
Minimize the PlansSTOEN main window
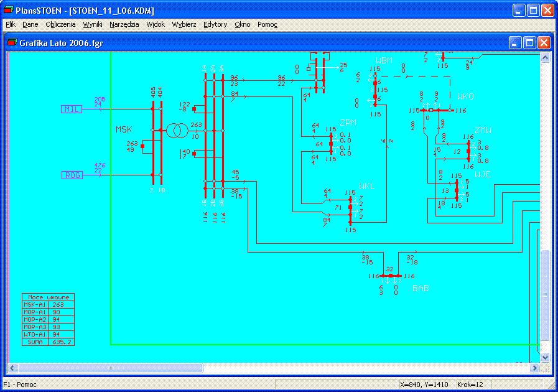[519, 11]
